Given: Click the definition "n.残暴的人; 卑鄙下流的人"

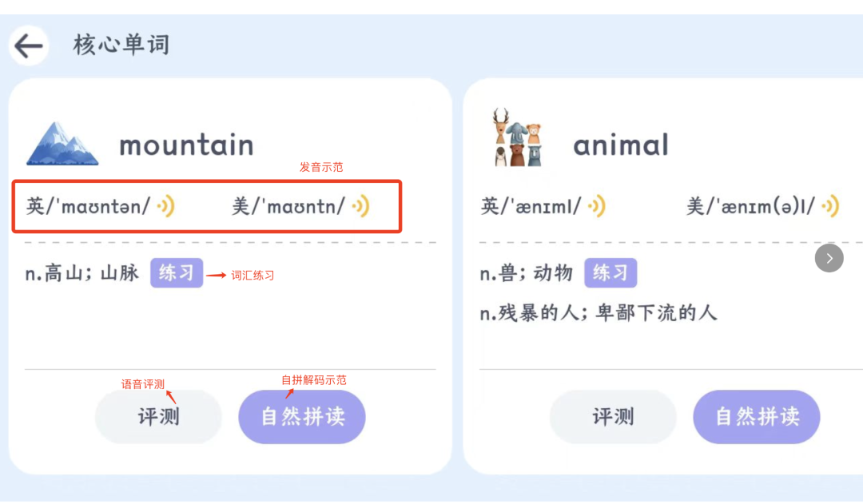Looking at the screenshot, I should pyautogui.click(x=599, y=312).
